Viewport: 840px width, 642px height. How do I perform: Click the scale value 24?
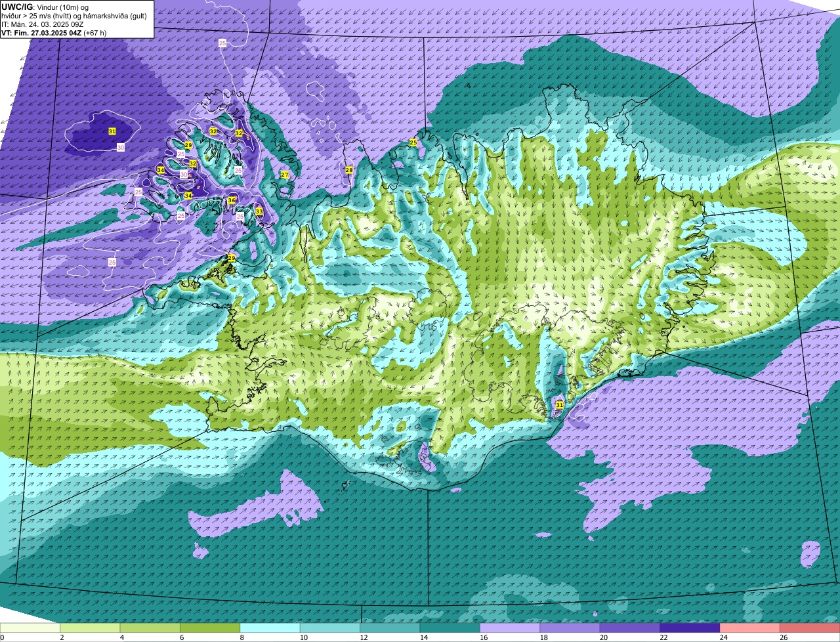point(724,637)
